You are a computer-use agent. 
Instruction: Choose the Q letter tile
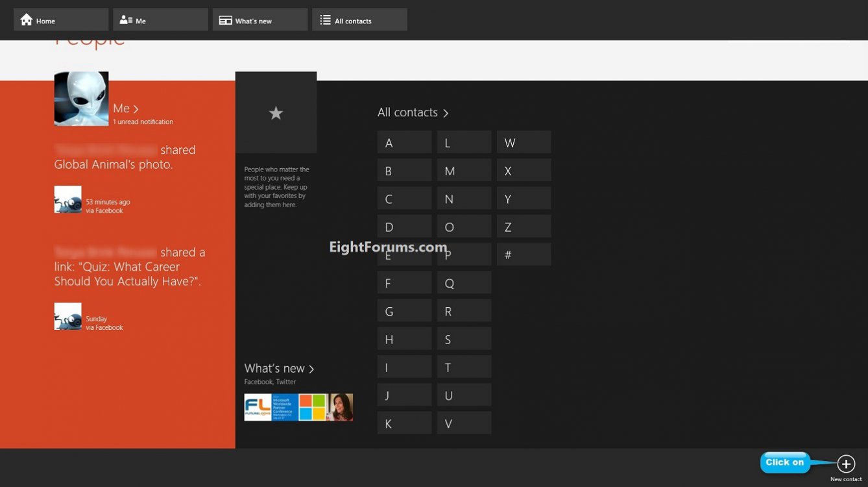pos(464,282)
